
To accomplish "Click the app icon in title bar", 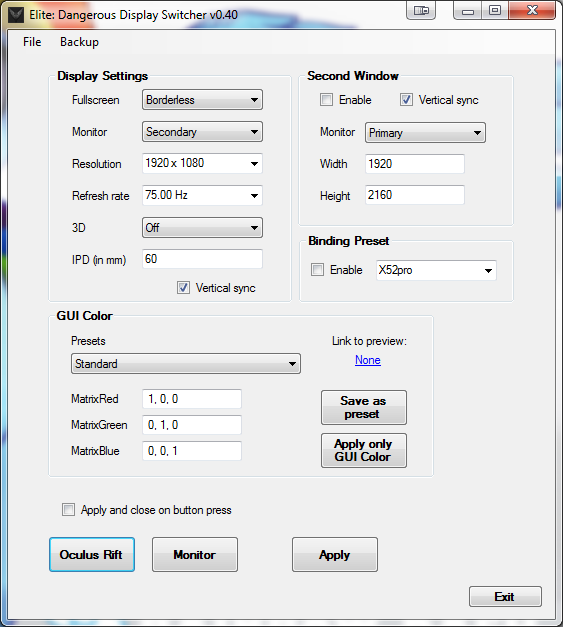I will [x=16, y=15].
